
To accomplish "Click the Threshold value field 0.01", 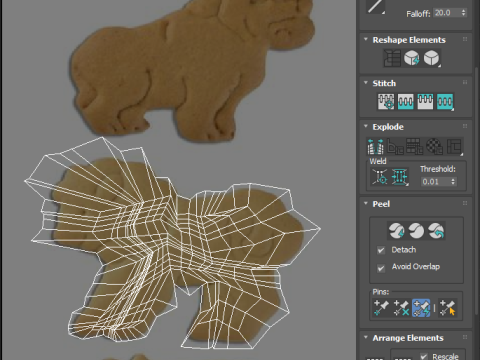I will (435, 182).
